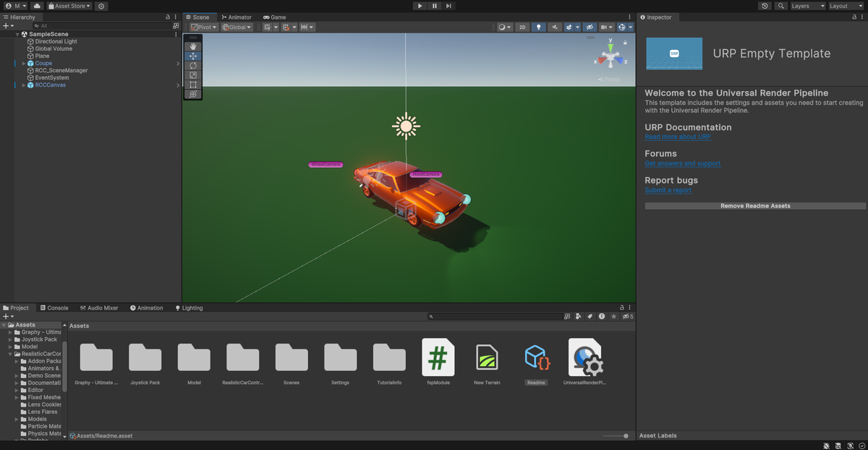Toggle grid visibility icon in Scene toolbar

click(266, 27)
